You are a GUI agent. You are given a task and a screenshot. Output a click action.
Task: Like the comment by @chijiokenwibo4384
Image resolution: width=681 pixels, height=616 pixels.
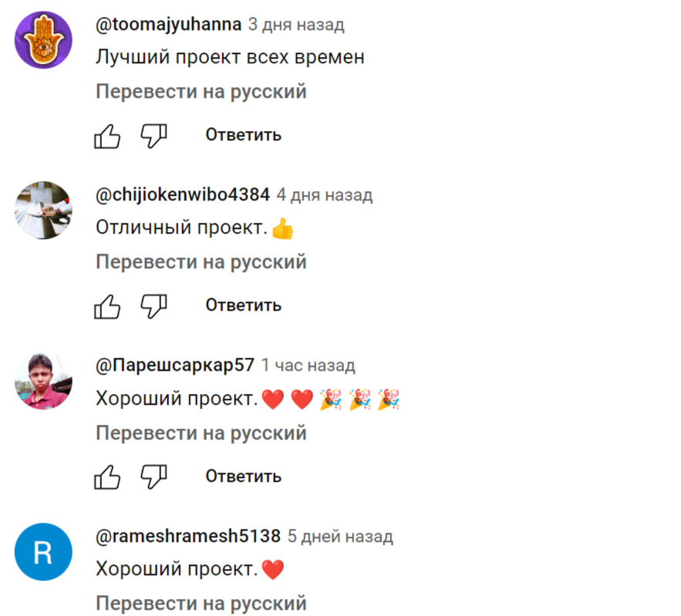(x=107, y=307)
